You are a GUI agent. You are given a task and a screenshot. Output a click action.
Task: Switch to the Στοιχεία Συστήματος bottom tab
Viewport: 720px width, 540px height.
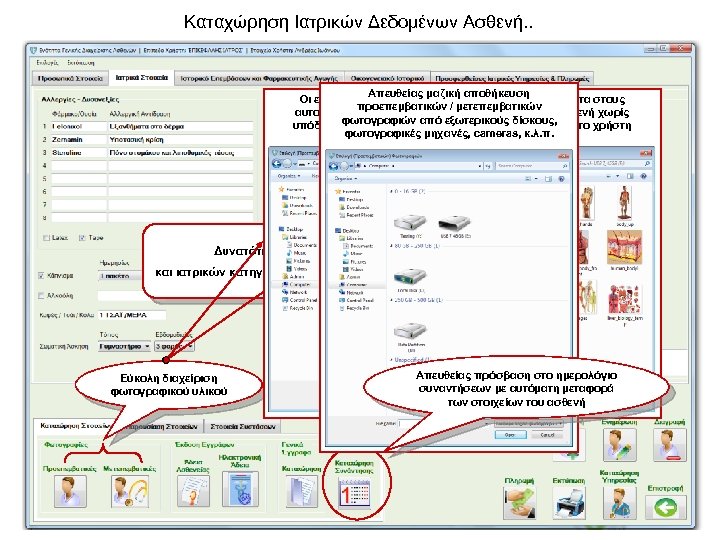[243, 427]
